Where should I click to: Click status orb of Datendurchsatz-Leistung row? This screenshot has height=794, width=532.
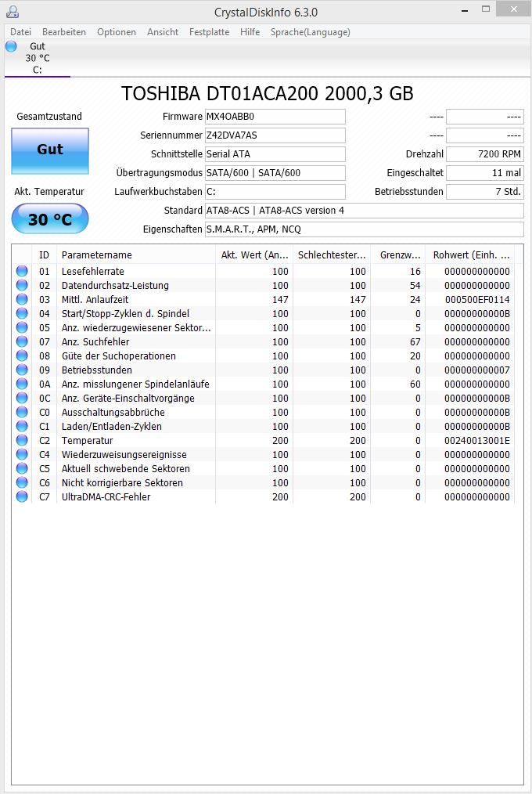point(22,285)
